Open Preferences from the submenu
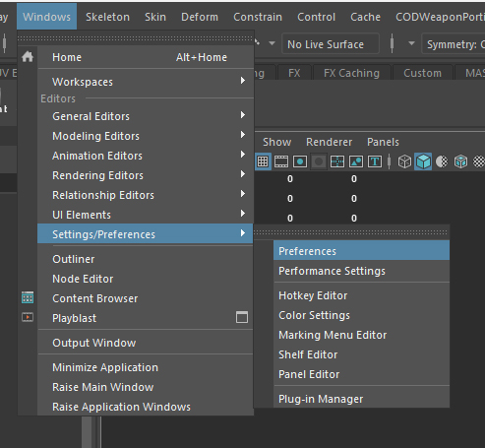Image resolution: width=485 pixels, height=448 pixels. 361,251
